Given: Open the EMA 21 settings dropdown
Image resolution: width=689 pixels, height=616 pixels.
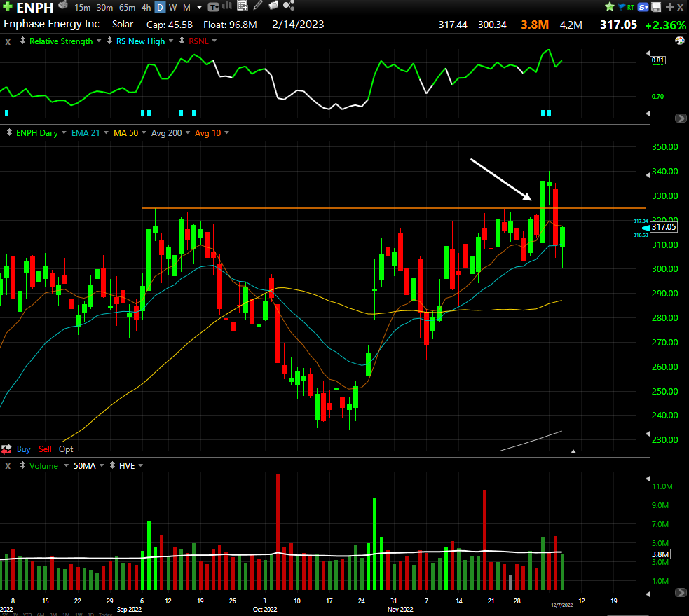Looking at the screenshot, I should point(106,132).
